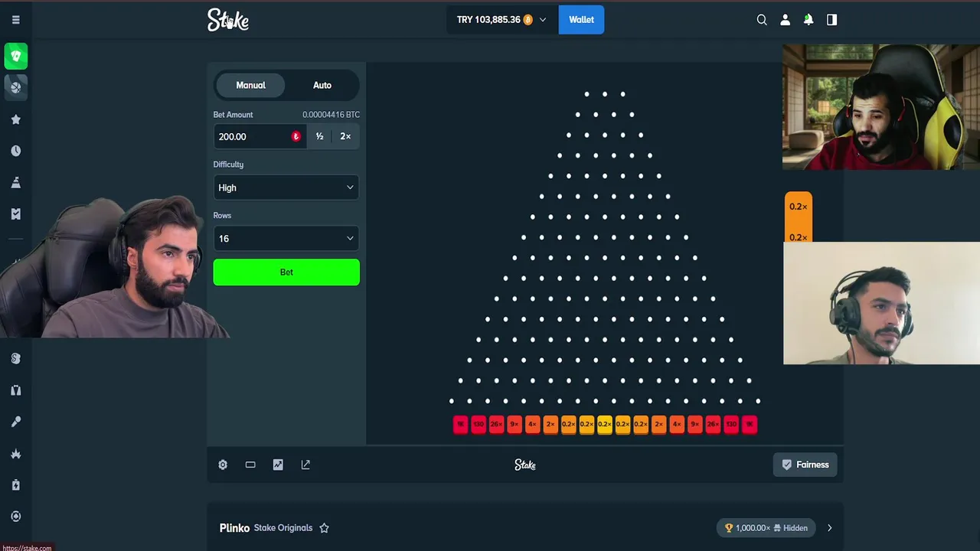
Task: Open live stats chart icon
Action: click(278, 465)
